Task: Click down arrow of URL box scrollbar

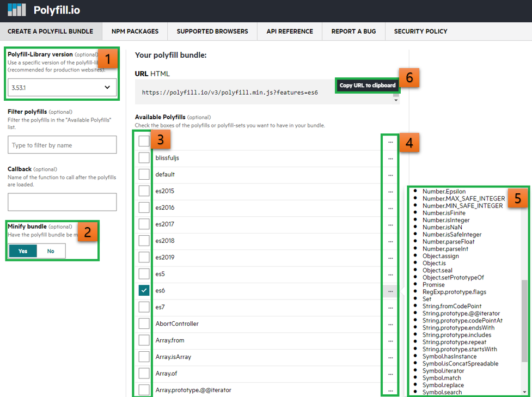Action: point(396,100)
